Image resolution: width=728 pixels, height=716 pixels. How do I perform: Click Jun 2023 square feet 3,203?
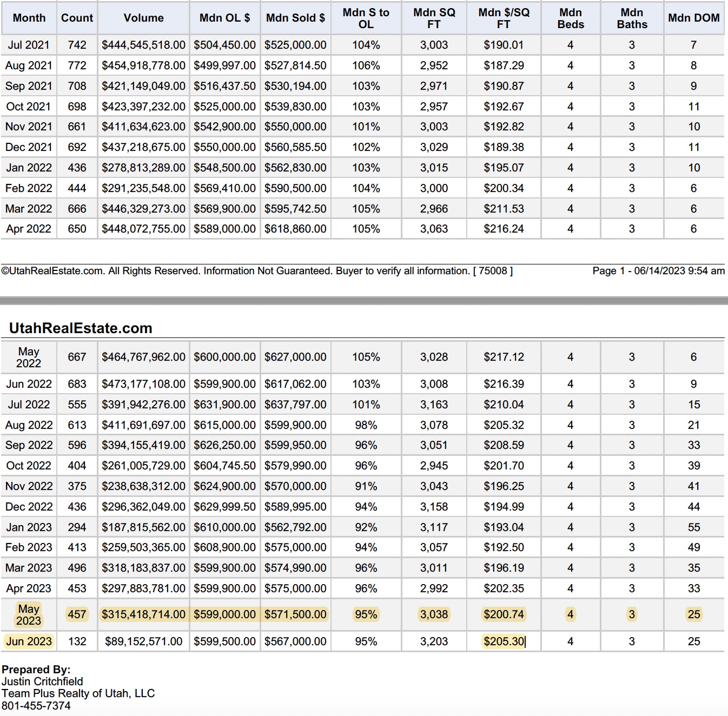[434, 641]
